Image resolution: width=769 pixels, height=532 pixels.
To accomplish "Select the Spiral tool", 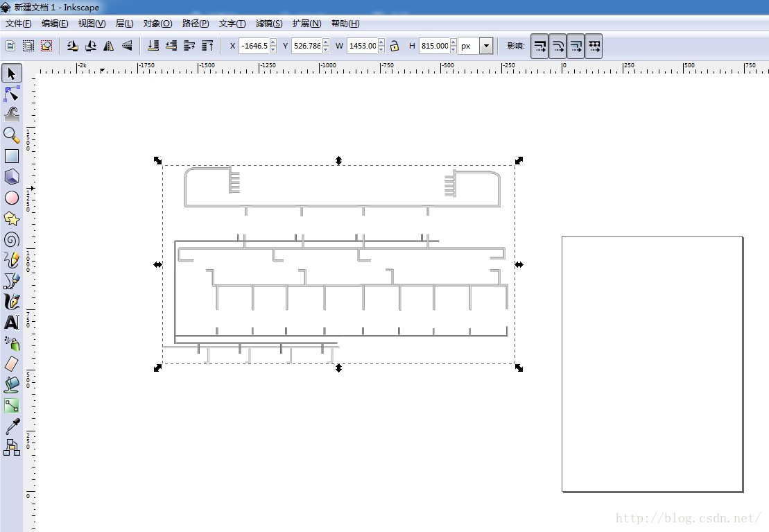I will (x=12, y=239).
